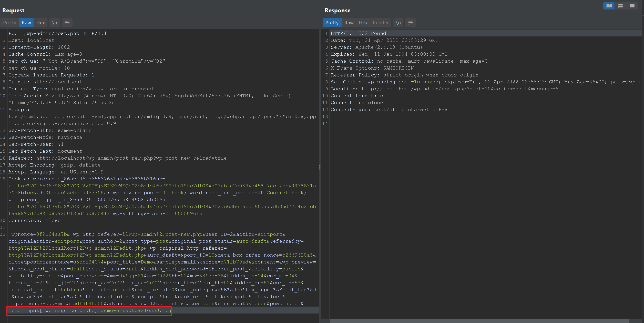Toggle non-printable characters (\n) in Response pane
644x323 pixels.
[x=398, y=23]
